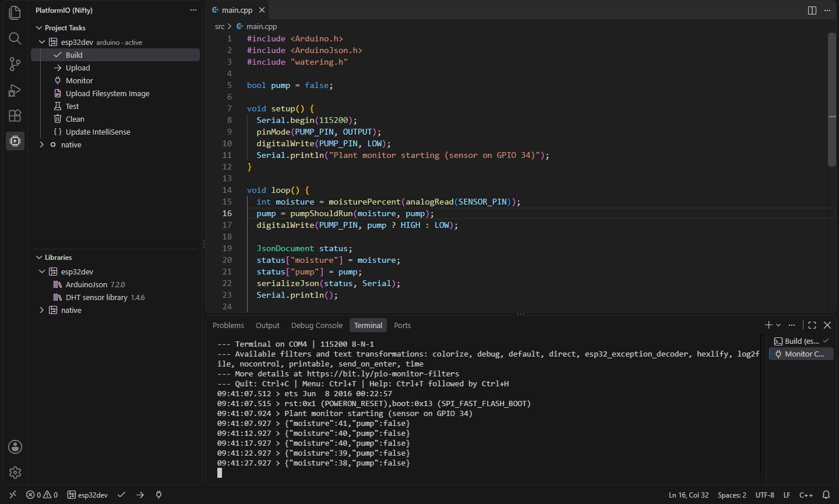Select the PlatformIO activity bar icon
Image resolution: width=839 pixels, height=504 pixels.
tap(15, 141)
